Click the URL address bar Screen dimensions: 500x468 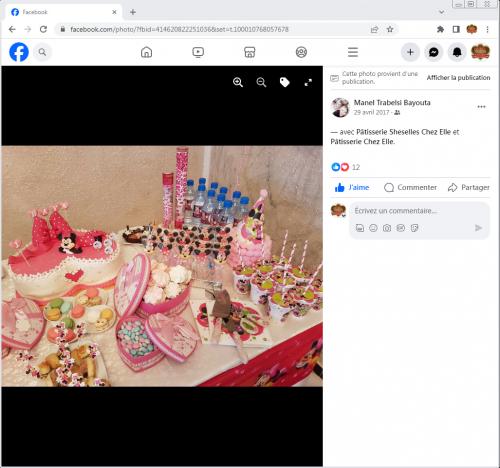pyautogui.click(x=213, y=29)
